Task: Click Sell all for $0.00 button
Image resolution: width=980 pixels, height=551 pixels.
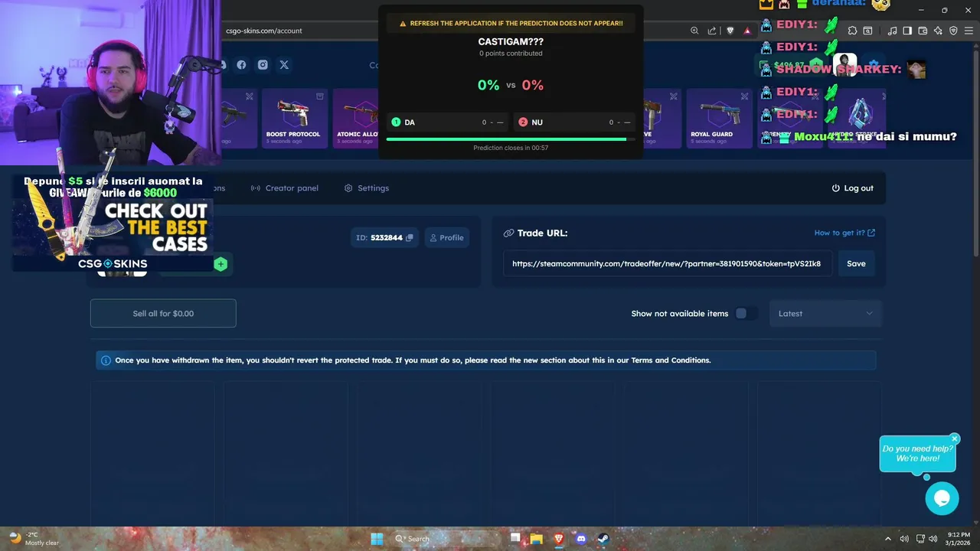Action: pos(163,314)
